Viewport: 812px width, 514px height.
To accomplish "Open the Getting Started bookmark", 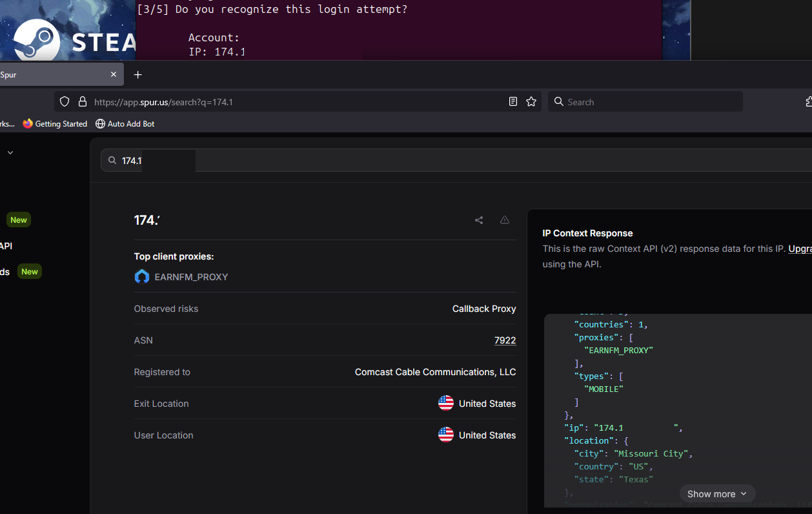I will pos(55,124).
